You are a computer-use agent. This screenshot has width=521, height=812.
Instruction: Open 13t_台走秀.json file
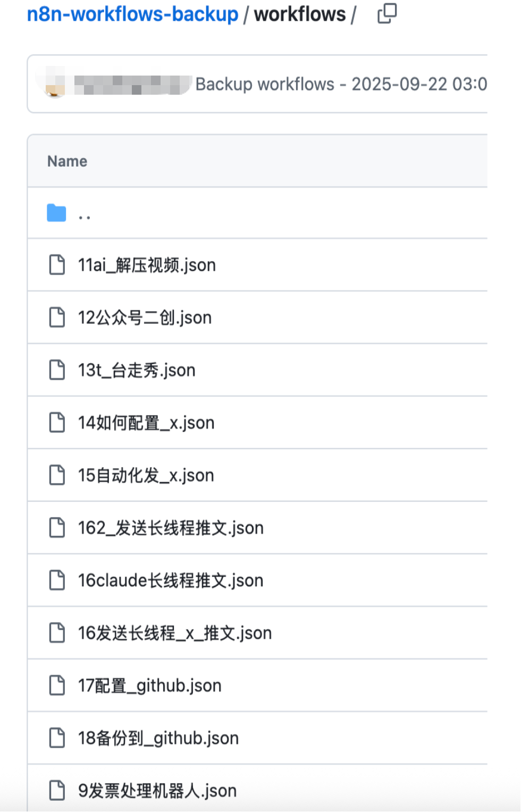(137, 370)
